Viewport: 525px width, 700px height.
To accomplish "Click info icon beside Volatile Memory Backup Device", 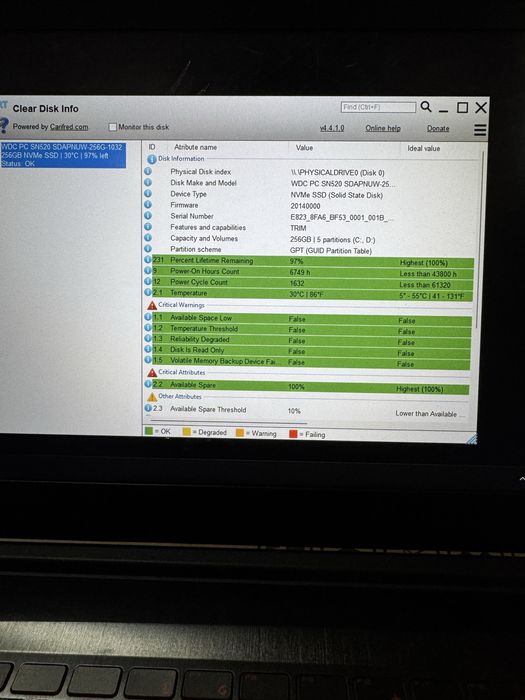I will [x=148, y=359].
